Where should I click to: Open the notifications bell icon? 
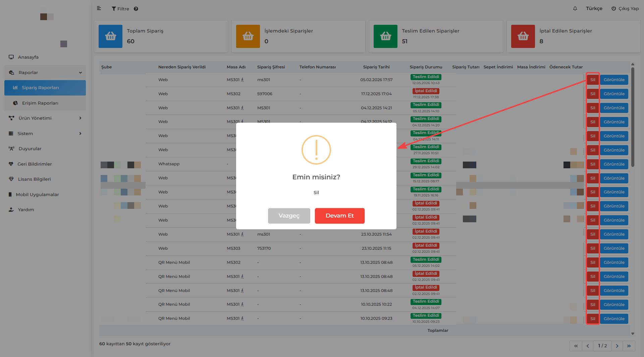pos(575,9)
